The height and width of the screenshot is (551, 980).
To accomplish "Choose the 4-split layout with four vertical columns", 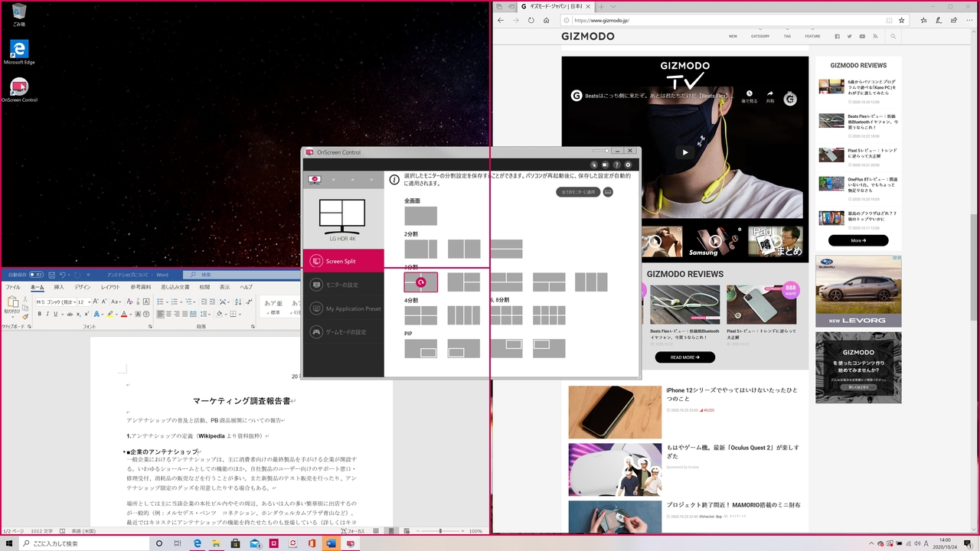I will click(464, 315).
